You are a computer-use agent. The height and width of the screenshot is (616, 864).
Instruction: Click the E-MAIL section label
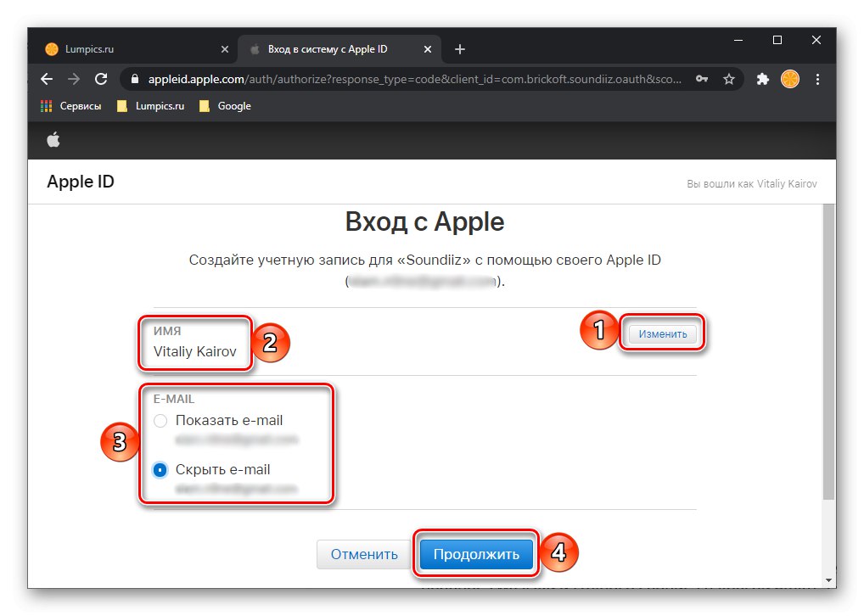(174, 399)
